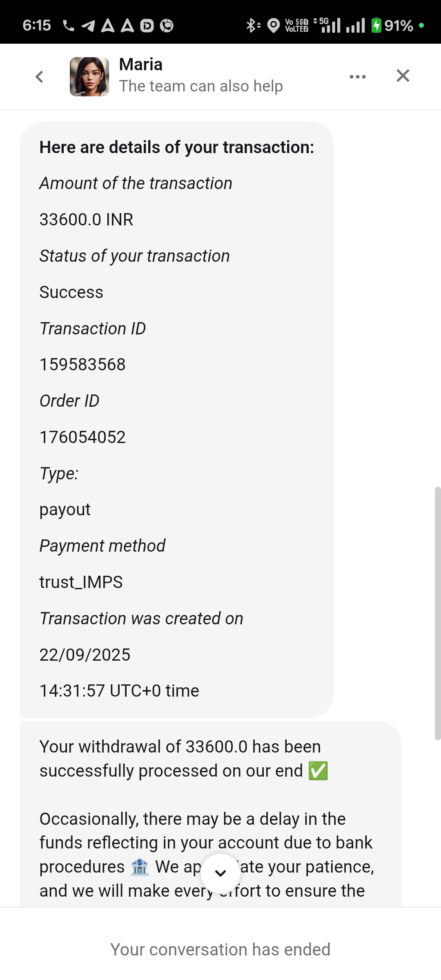Tap the agent name Maria

coord(141,65)
